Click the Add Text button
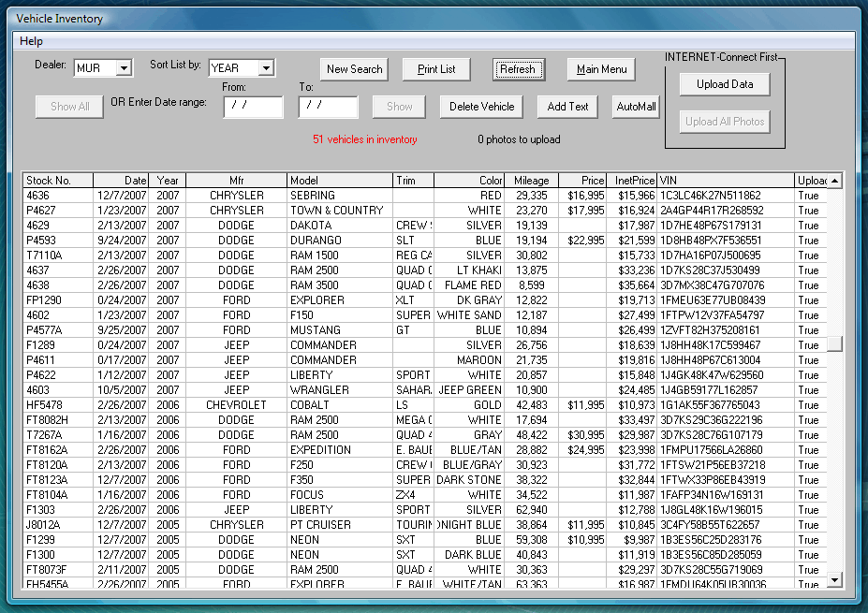 567,107
